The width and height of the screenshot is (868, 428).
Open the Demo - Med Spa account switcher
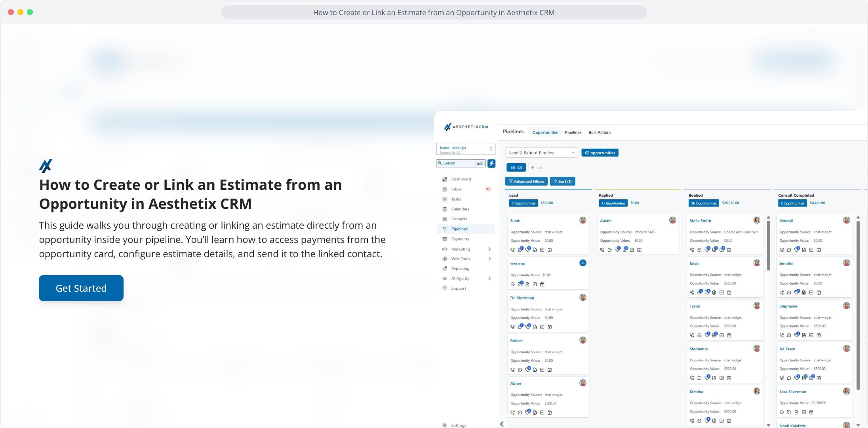tap(466, 149)
